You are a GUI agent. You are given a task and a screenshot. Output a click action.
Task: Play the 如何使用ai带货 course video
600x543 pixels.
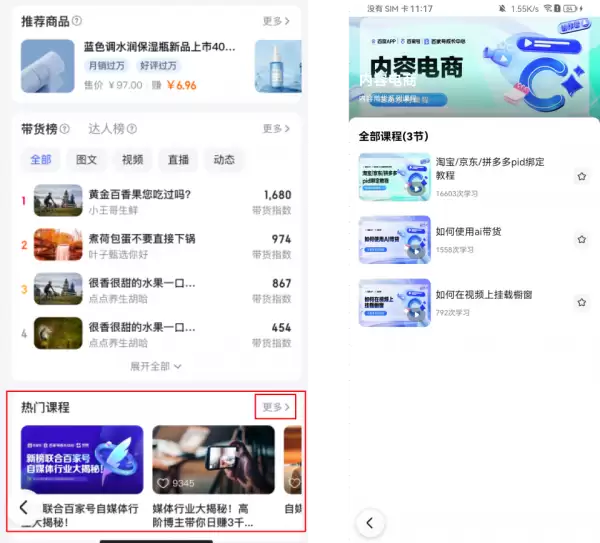pyautogui.click(x=394, y=240)
